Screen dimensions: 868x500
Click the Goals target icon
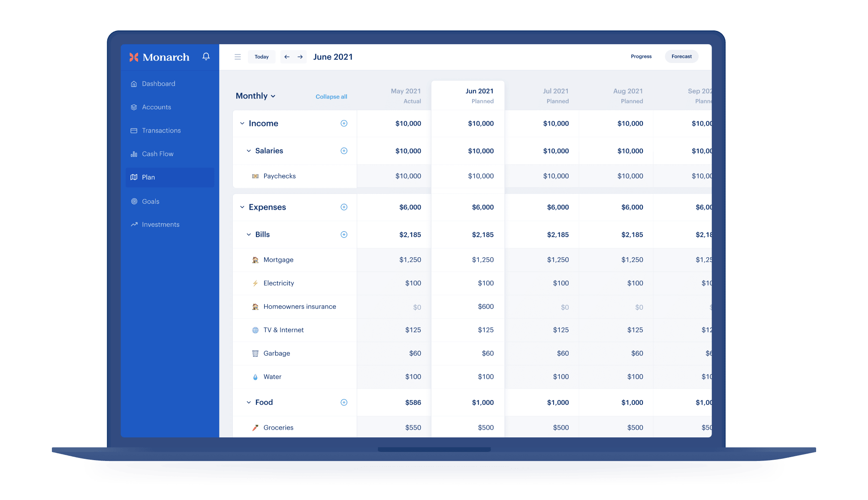(134, 201)
